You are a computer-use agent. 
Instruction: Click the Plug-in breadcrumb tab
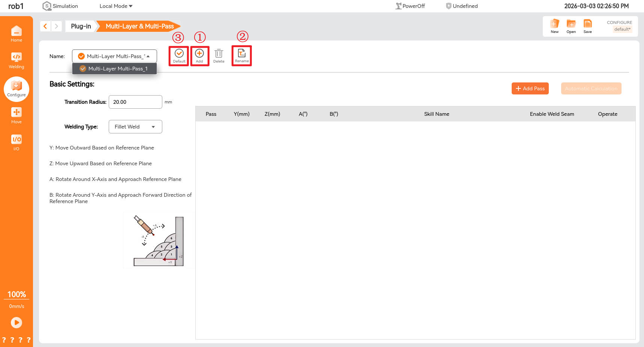click(x=81, y=26)
